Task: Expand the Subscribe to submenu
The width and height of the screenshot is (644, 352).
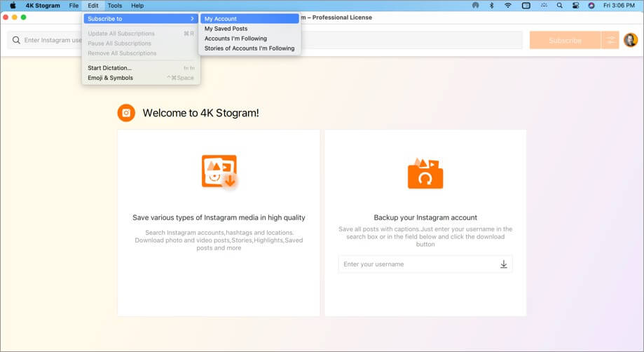Action: coord(141,18)
